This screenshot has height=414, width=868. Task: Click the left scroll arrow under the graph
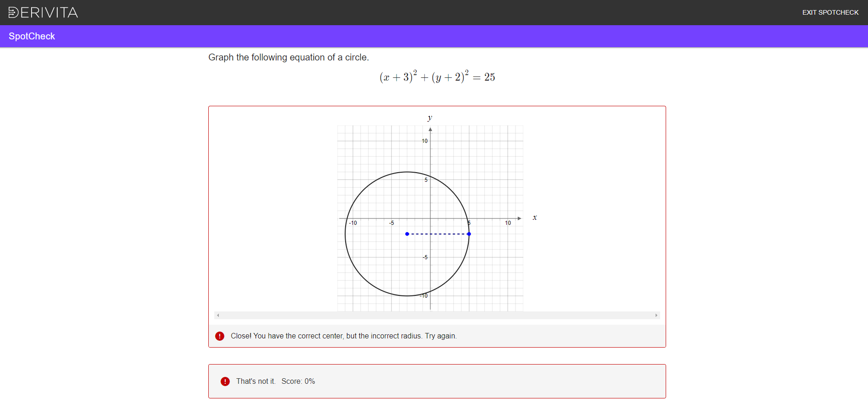point(218,316)
